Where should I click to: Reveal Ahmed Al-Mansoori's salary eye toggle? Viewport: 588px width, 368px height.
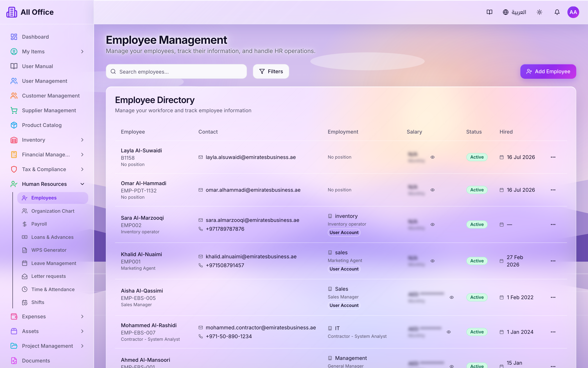(x=451, y=366)
